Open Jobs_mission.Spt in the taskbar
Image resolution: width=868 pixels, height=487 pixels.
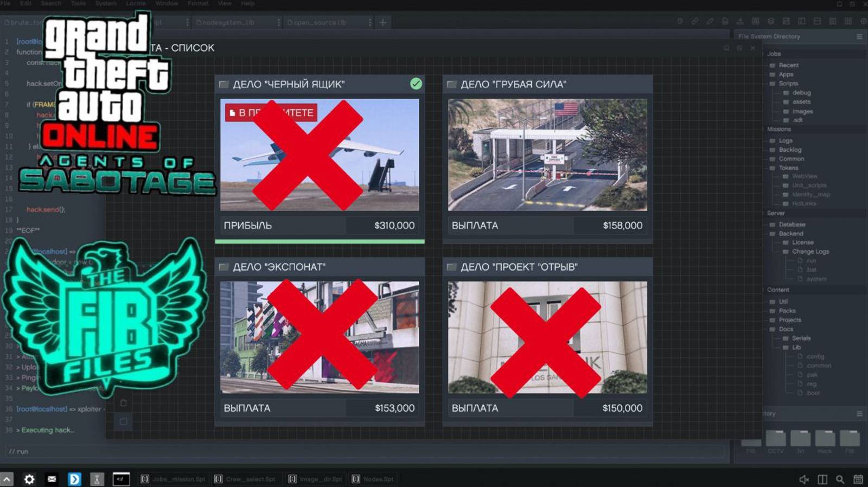pyautogui.click(x=173, y=479)
